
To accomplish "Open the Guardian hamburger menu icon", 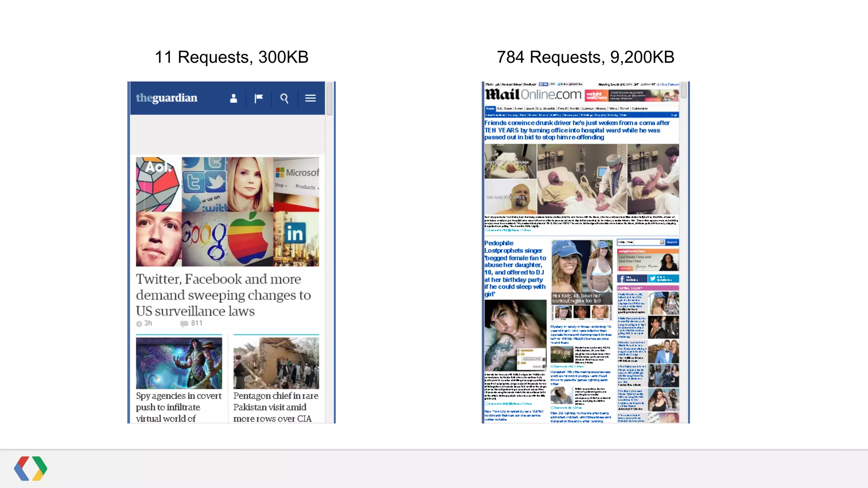I will coord(310,98).
